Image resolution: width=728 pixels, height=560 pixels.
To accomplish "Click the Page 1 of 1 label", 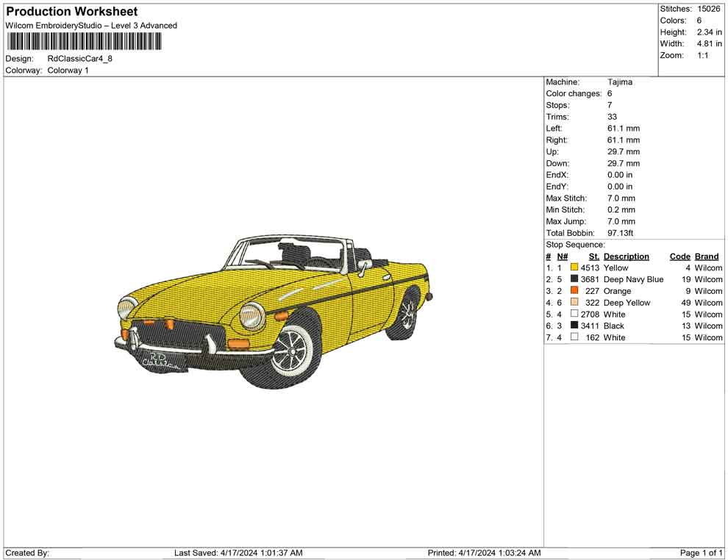I will click(x=700, y=553).
